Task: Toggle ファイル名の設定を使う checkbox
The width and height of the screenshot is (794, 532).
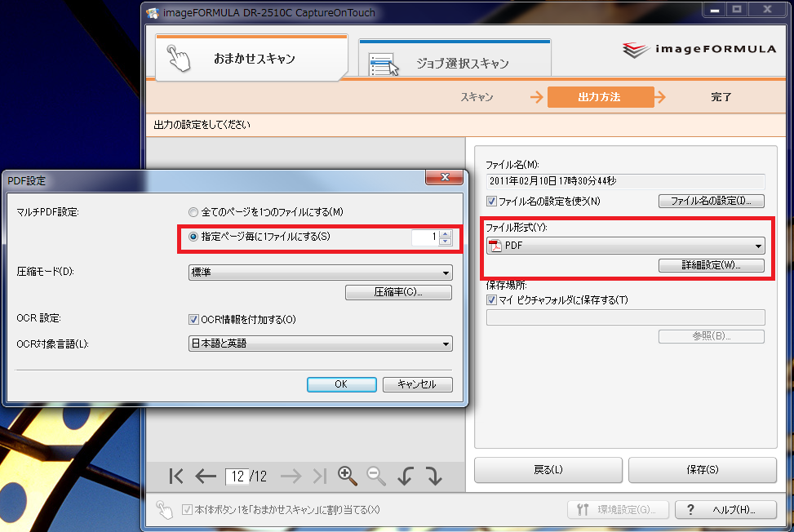Action: (x=491, y=201)
